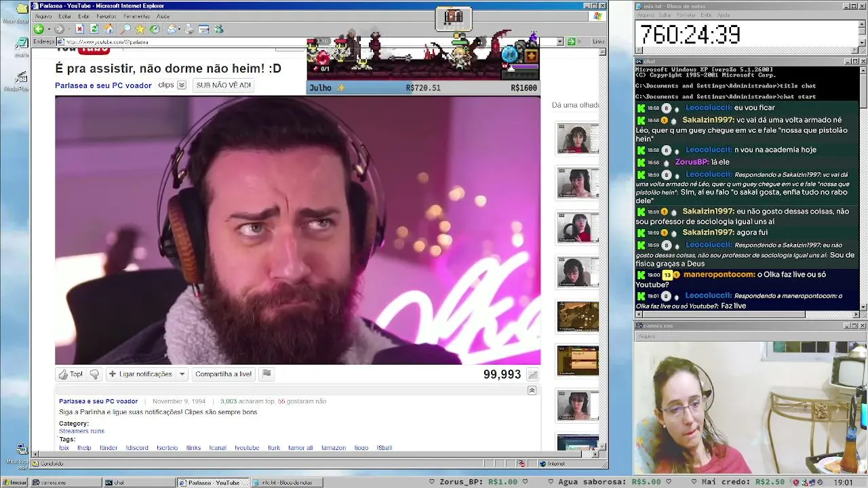Click the maneropontocom username in the chat window
Image resolution: width=868 pixels, height=488 pixels.
719,274
